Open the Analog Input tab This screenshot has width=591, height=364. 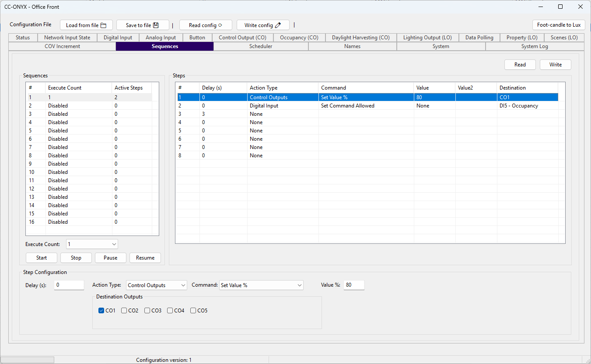[161, 38]
